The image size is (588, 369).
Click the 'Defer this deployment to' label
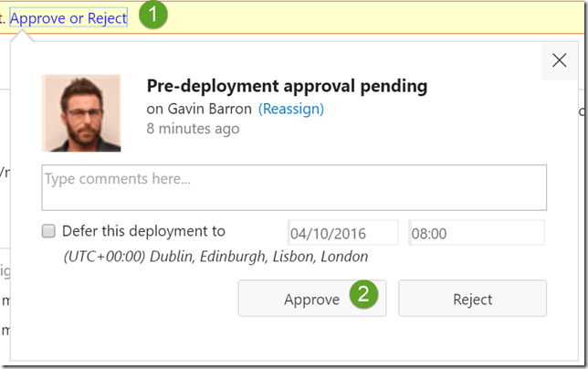pos(143,232)
